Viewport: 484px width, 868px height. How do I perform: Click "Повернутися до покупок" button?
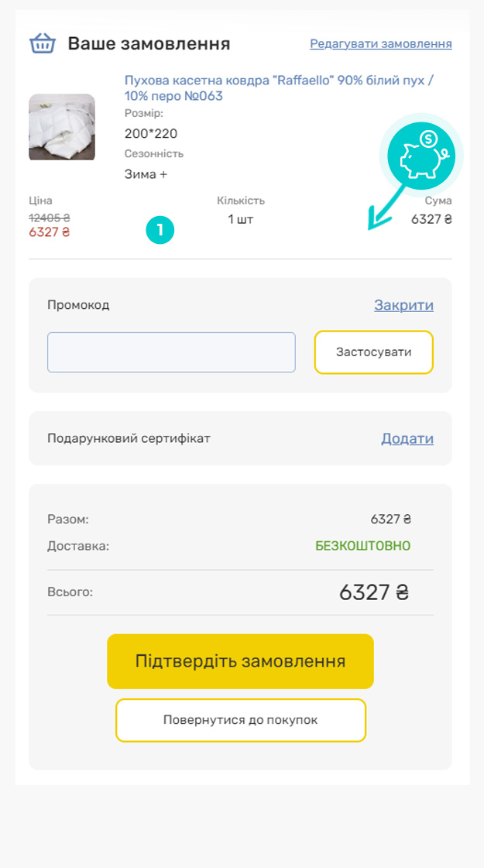point(240,720)
